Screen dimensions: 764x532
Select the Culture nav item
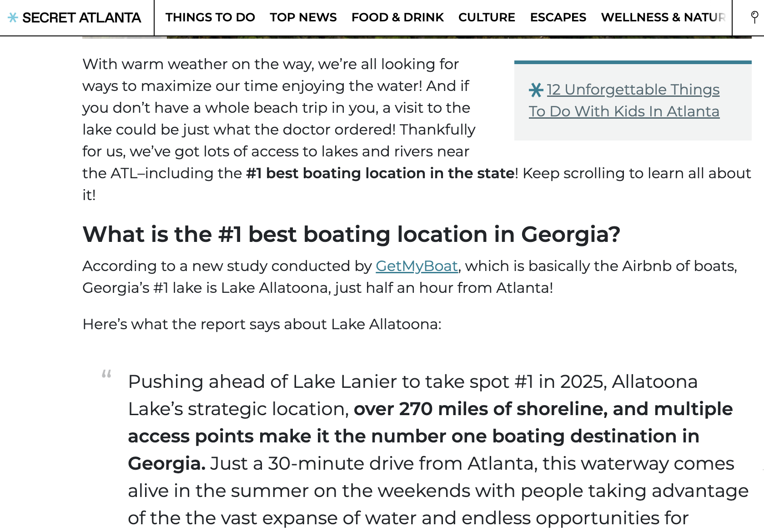tap(487, 17)
